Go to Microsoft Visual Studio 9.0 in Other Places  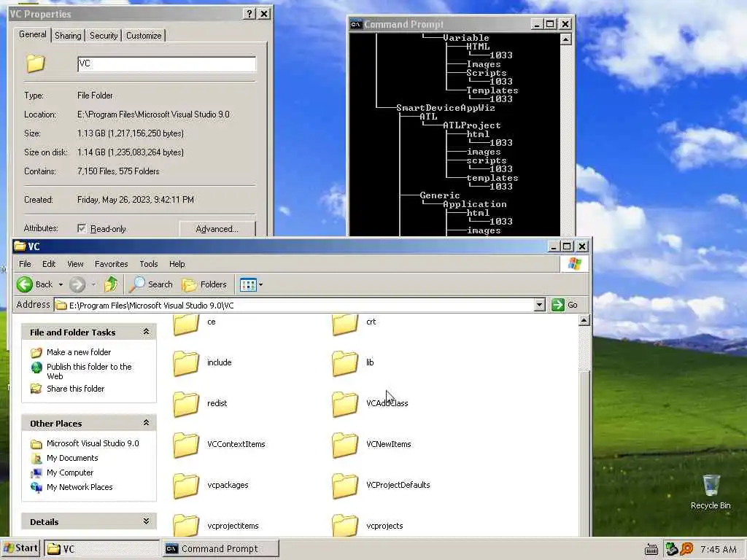[93, 443]
